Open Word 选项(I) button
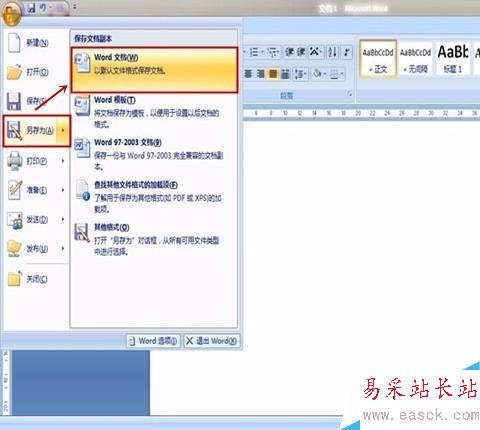This screenshot has width=480, height=430. click(153, 341)
